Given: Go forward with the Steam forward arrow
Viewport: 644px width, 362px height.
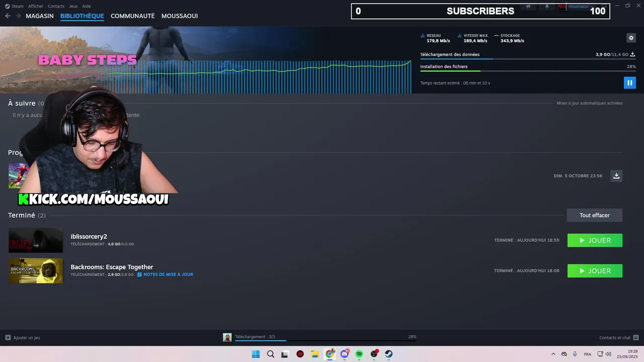Looking at the screenshot, I should pos(18,16).
